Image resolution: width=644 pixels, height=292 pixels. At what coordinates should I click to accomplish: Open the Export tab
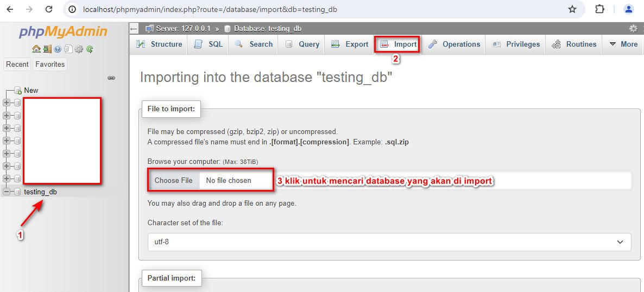(x=350, y=45)
